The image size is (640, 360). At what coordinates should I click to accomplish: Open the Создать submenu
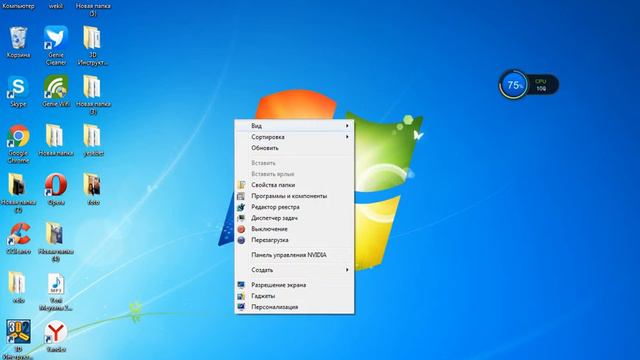(294, 270)
